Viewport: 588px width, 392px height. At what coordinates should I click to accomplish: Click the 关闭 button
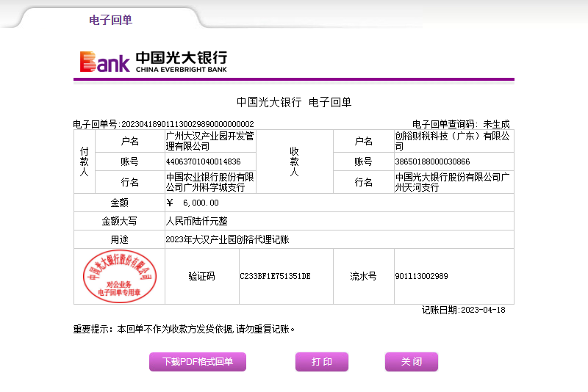pos(412,362)
